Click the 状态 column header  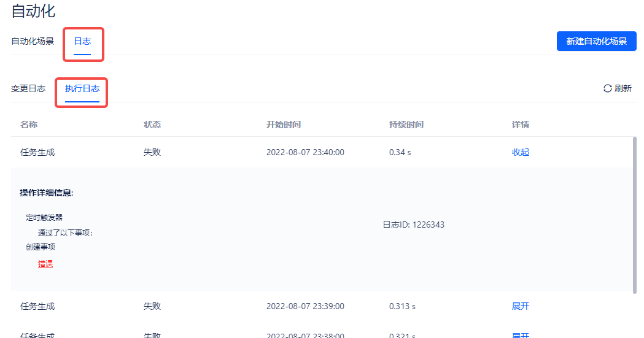point(152,125)
